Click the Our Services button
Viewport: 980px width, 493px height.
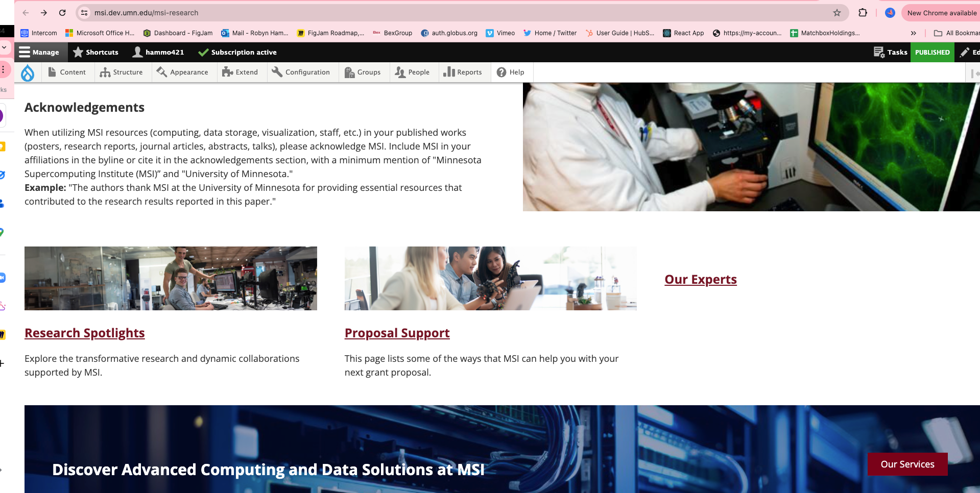907,464
